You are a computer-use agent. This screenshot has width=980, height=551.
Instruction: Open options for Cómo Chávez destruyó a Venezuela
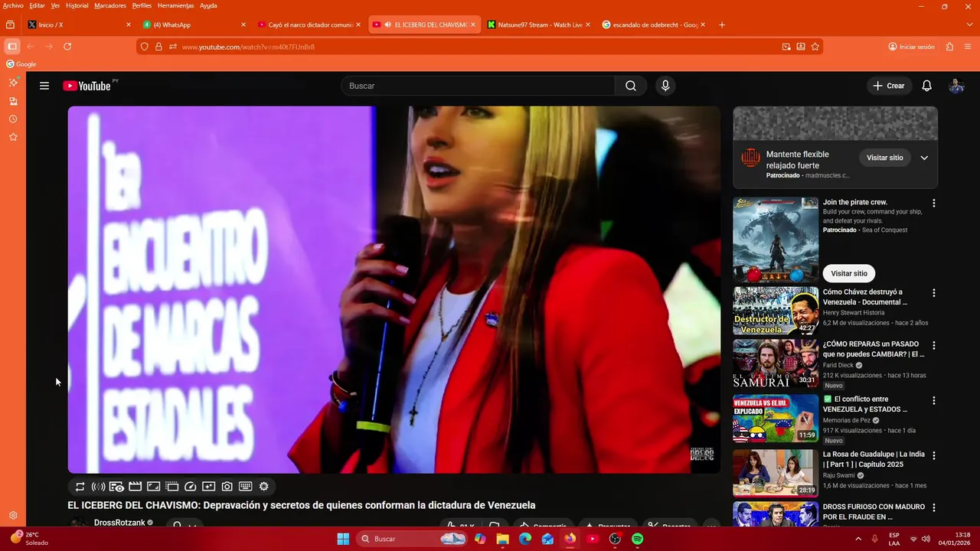933,293
